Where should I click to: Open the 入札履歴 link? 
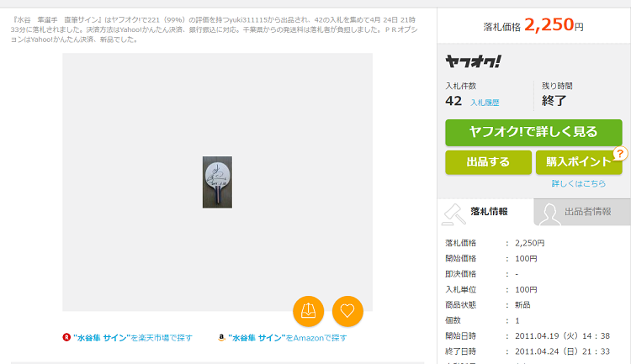tap(485, 103)
